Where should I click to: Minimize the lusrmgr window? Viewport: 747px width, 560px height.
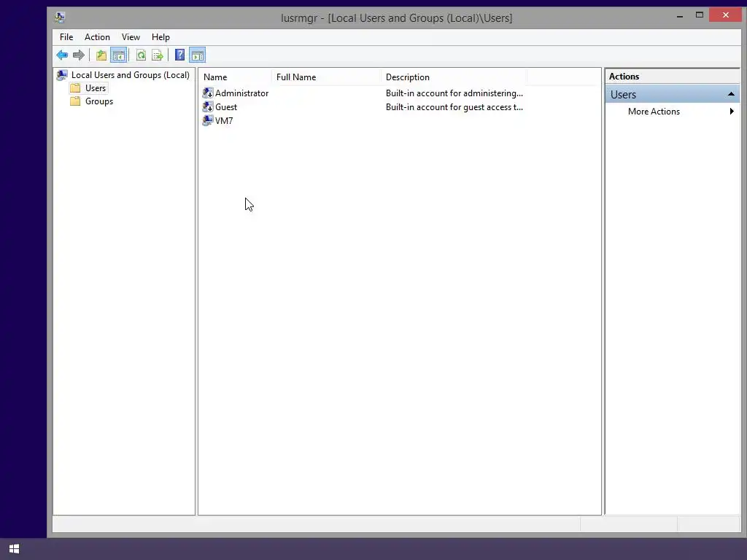pyautogui.click(x=680, y=16)
